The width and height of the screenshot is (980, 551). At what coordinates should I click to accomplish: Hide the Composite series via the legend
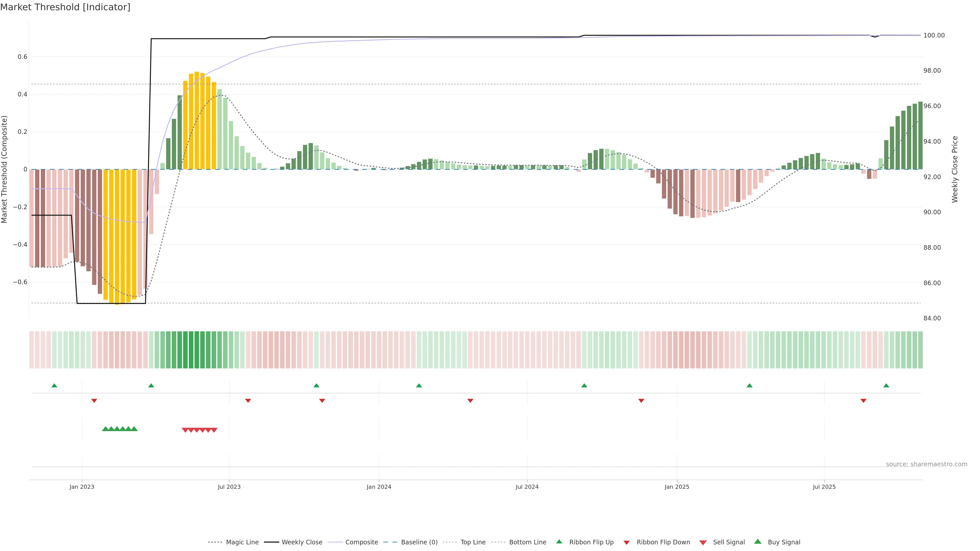pyautogui.click(x=361, y=542)
